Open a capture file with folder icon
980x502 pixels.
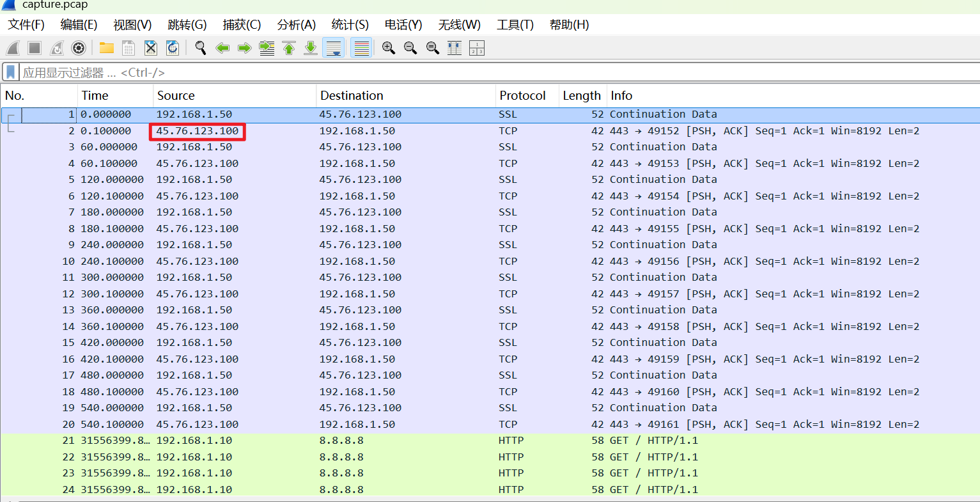(107, 48)
